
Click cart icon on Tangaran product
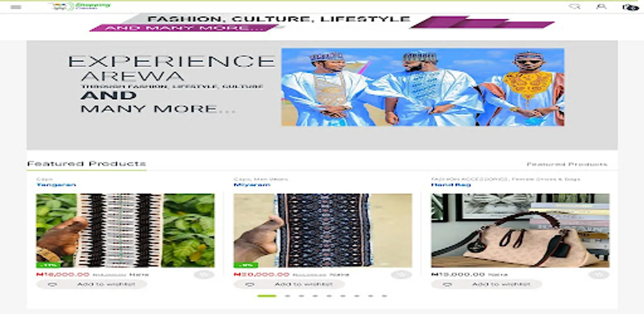204,275
